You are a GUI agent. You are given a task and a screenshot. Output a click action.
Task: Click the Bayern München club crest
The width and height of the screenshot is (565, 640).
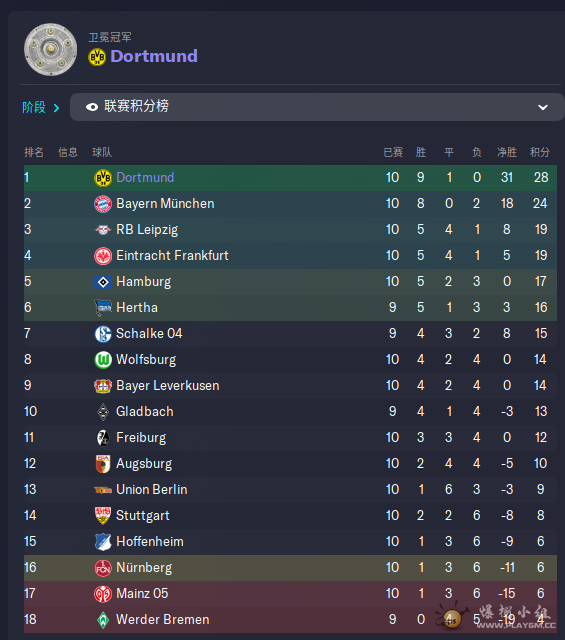pos(103,204)
